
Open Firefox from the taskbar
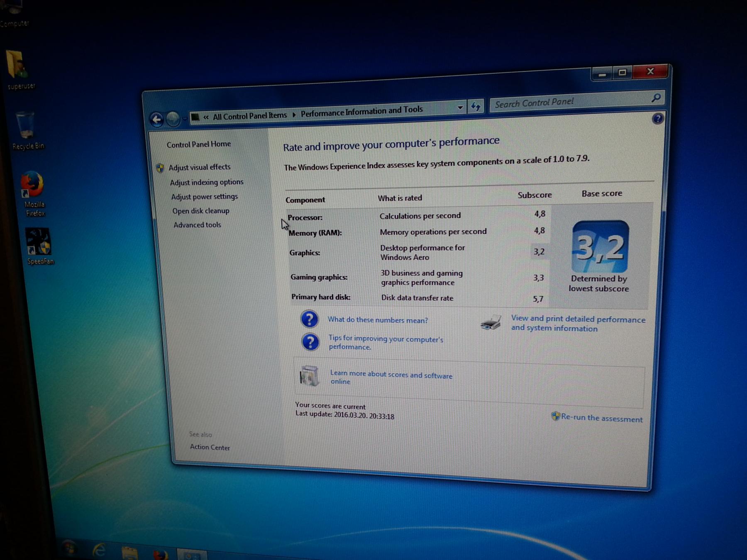pyautogui.click(x=160, y=554)
